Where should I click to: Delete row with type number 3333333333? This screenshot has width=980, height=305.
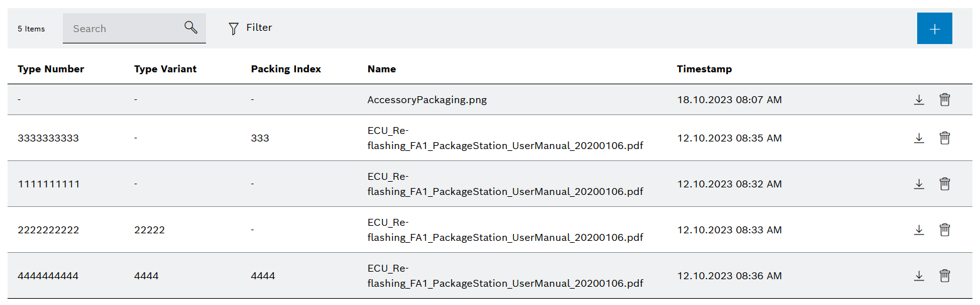tap(944, 138)
